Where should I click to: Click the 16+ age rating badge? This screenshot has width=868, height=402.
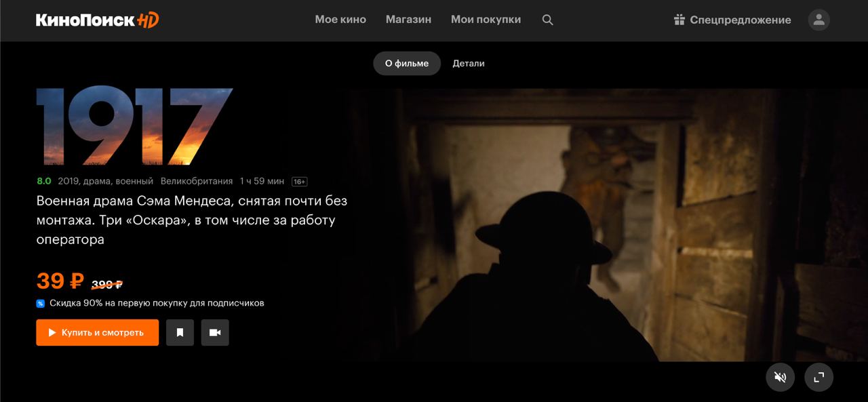coord(299,182)
